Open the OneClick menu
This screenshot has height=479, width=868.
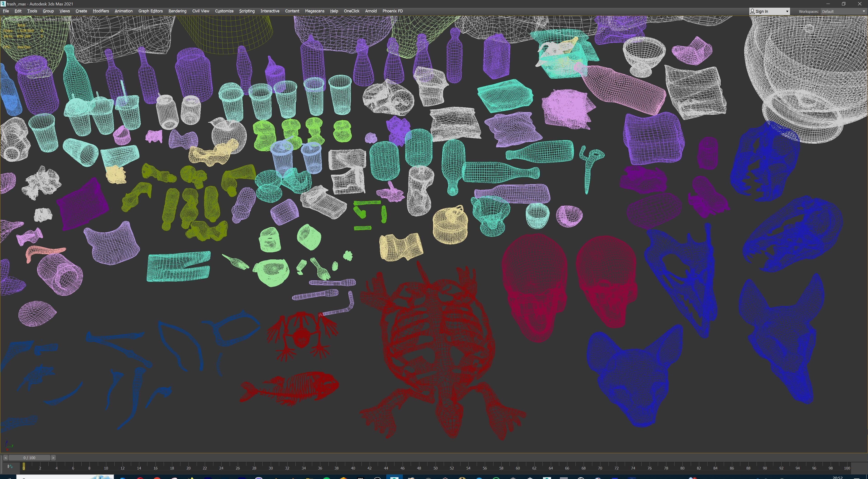click(351, 11)
